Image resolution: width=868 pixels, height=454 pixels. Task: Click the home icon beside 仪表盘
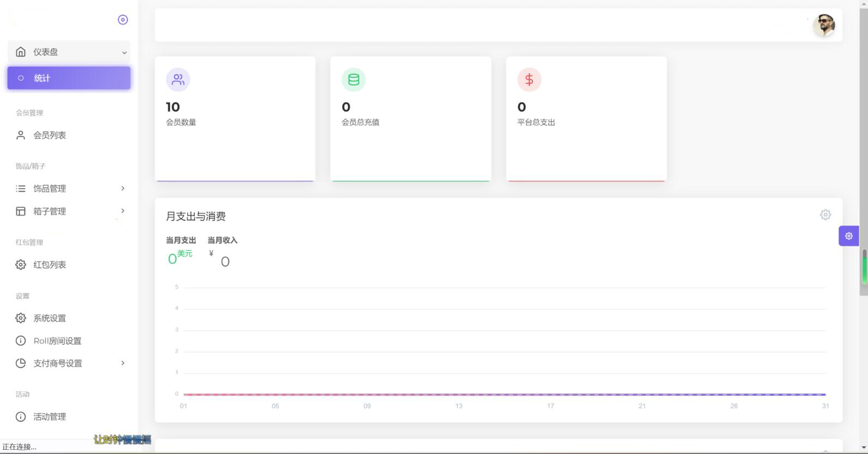[21, 52]
